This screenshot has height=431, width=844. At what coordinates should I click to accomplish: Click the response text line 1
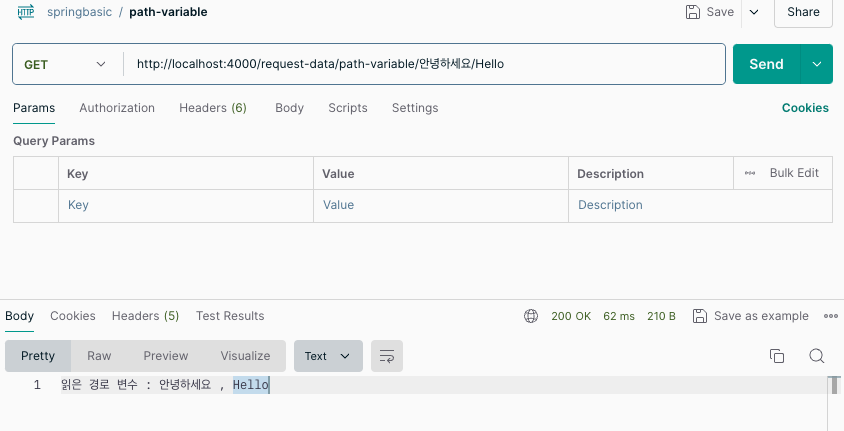(165, 385)
